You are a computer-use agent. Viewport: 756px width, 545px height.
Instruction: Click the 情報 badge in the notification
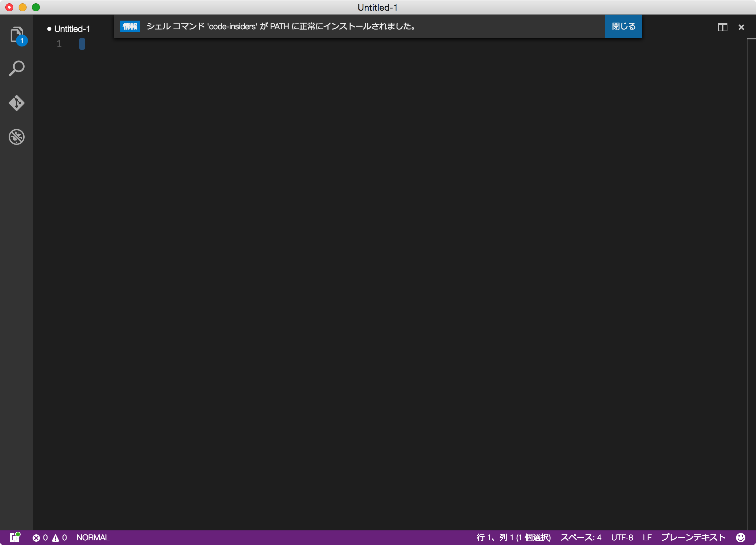130,26
